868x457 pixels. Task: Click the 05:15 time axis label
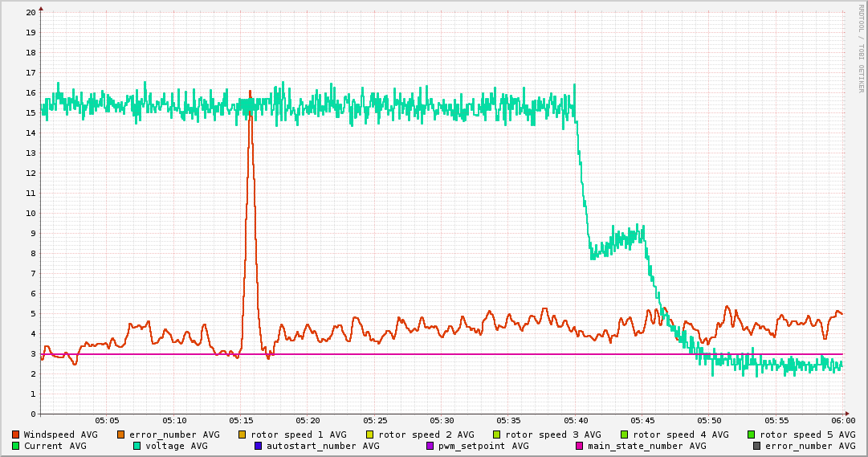click(241, 420)
